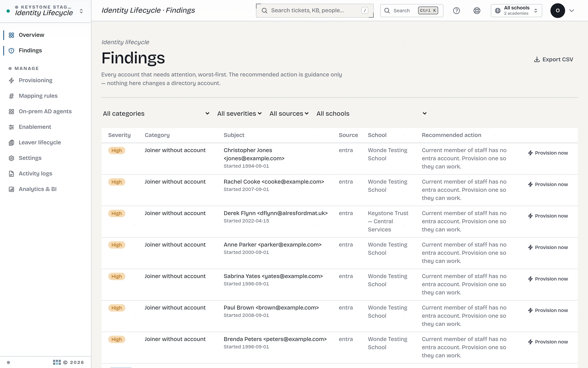588x368 pixels.
Task: Click lightning icon in Derek Flynn row
Action: pos(530,216)
